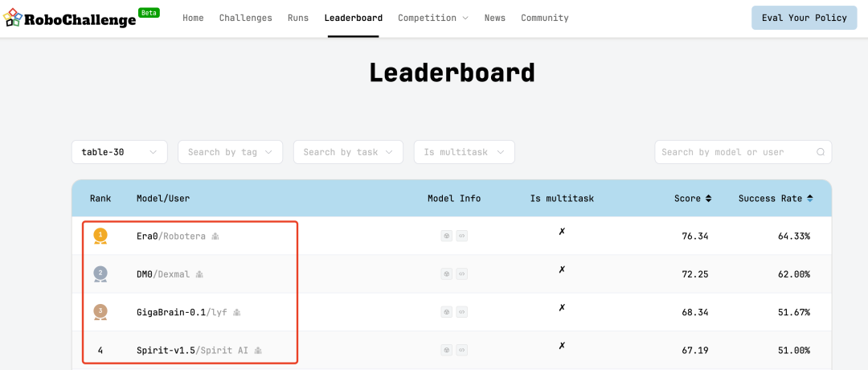This screenshot has width=868, height=370.
Task: Click the score value 67.19
Action: (x=694, y=350)
